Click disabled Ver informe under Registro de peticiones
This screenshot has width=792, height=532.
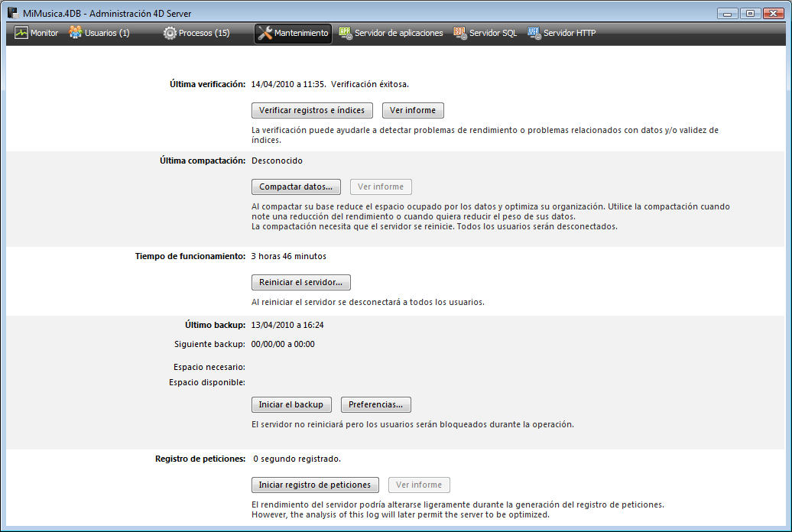tap(419, 485)
